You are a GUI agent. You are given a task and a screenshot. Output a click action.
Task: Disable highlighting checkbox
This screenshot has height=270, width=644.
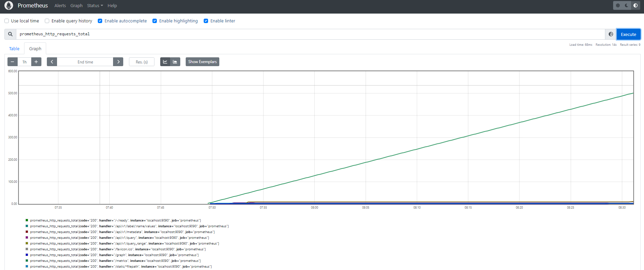coord(155,21)
